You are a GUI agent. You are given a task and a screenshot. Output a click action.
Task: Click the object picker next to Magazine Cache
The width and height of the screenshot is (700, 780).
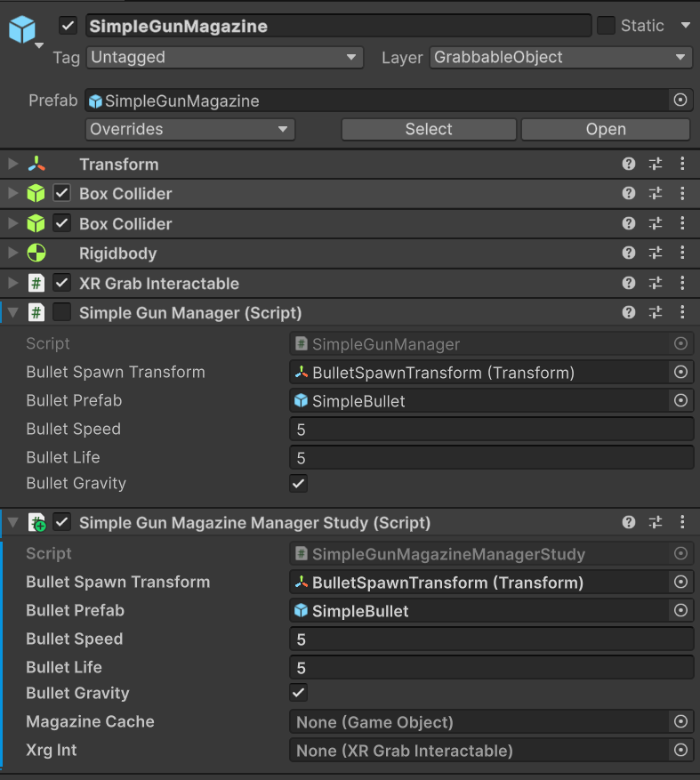[x=680, y=722]
